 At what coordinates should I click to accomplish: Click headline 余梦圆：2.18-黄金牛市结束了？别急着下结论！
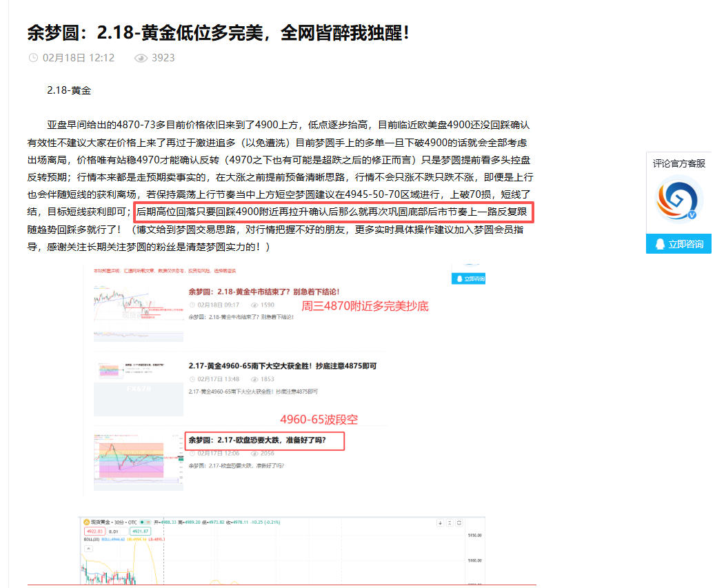pyautogui.click(x=264, y=292)
